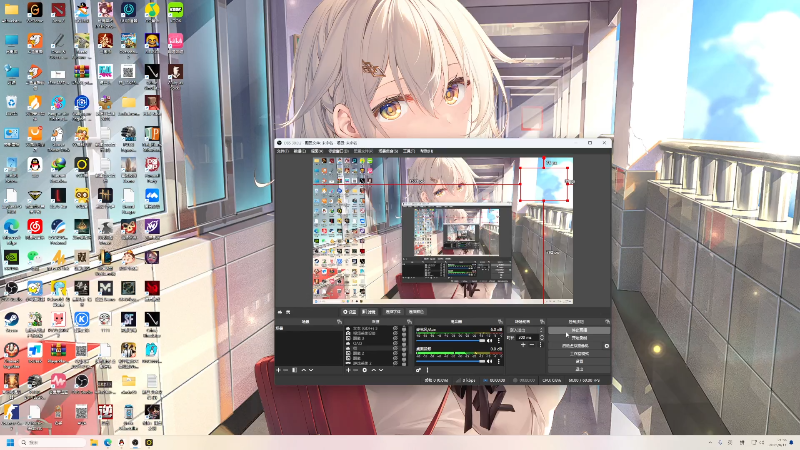Select the QQ penguin desktop icon
The image size is (800, 450).
point(35,164)
